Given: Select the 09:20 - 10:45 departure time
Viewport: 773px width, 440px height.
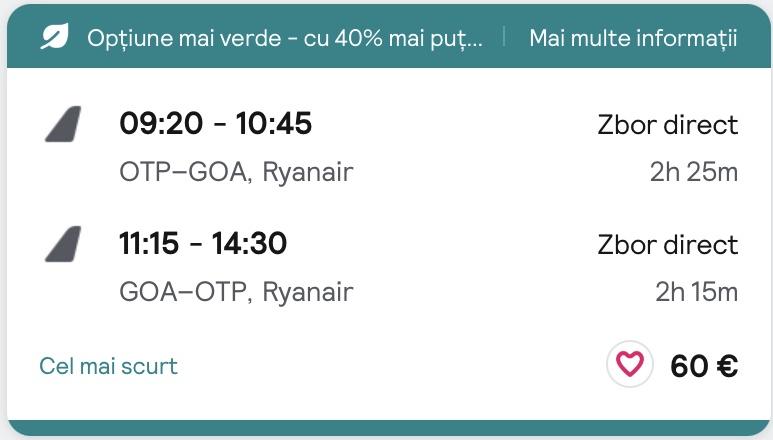Looking at the screenshot, I should point(215,124).
